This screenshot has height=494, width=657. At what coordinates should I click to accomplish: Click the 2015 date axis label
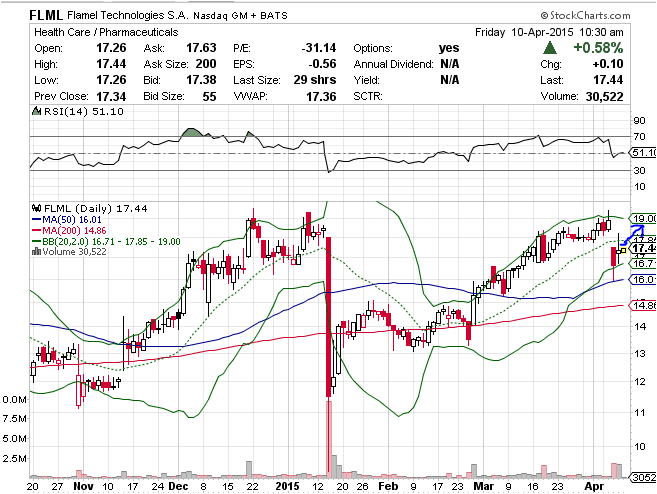coord(287,486)
